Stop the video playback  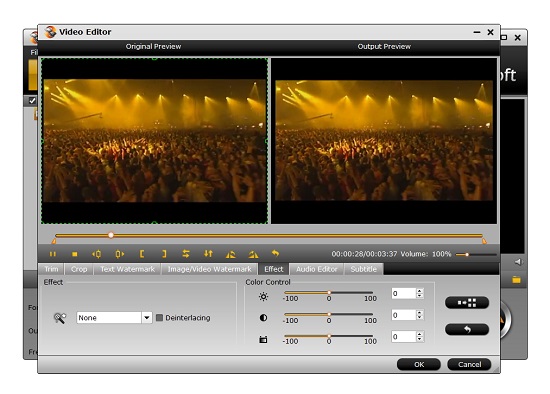[75, 254]
